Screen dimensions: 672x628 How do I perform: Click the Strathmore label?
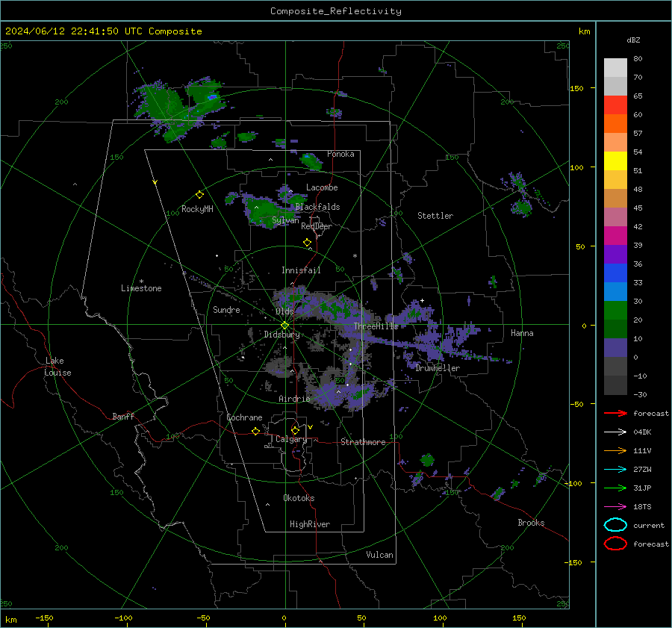click(x=363, y=442)
